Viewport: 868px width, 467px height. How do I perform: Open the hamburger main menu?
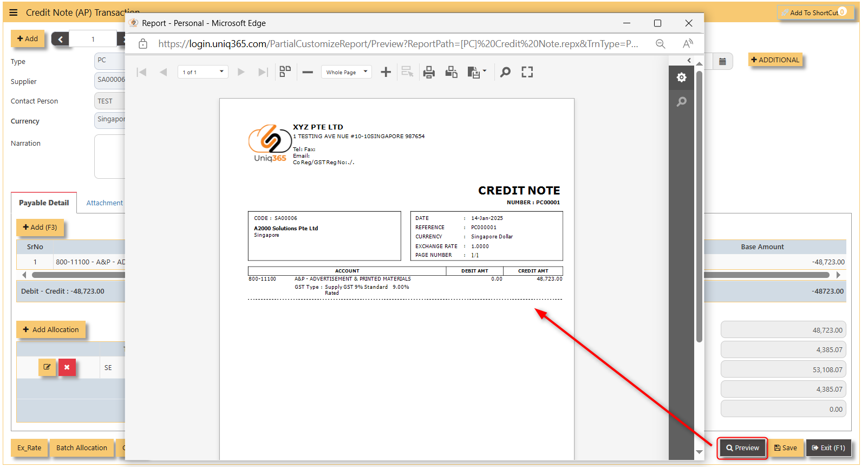pyautogui.click(x=14, y=12)
